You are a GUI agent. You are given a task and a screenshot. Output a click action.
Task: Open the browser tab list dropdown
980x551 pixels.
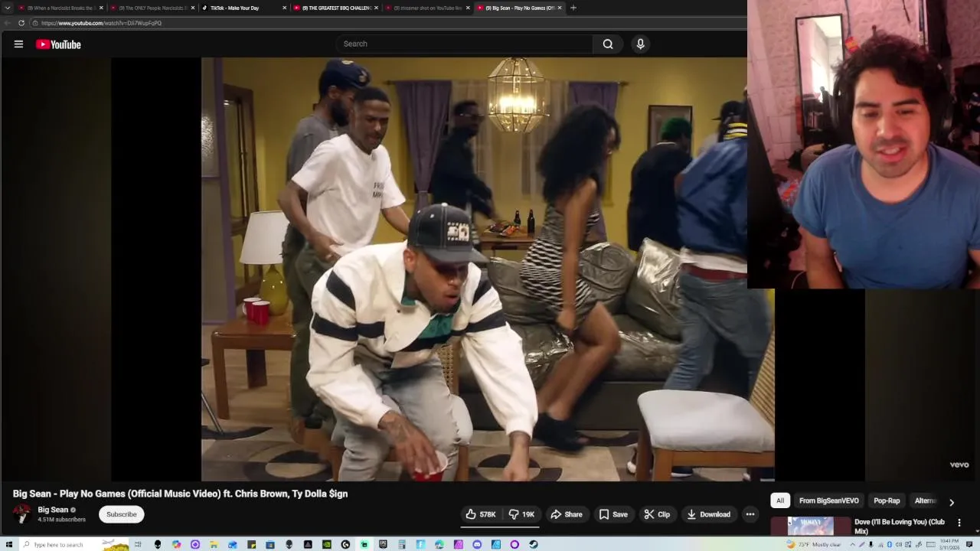click(x=8, y=8)
